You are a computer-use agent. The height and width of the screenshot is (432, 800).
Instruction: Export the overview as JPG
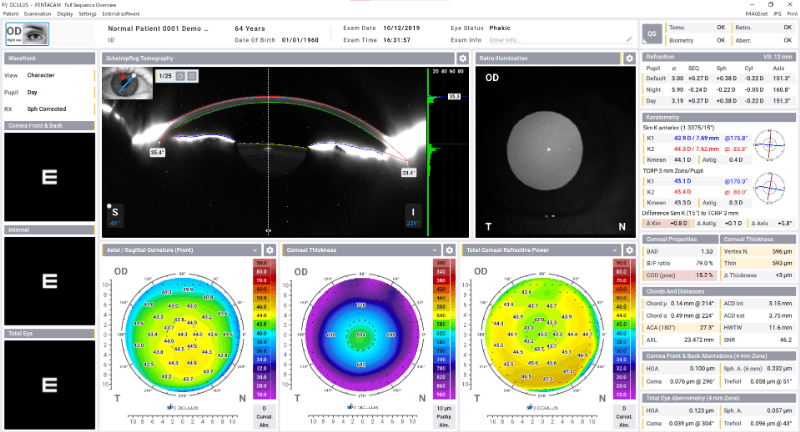777,14
